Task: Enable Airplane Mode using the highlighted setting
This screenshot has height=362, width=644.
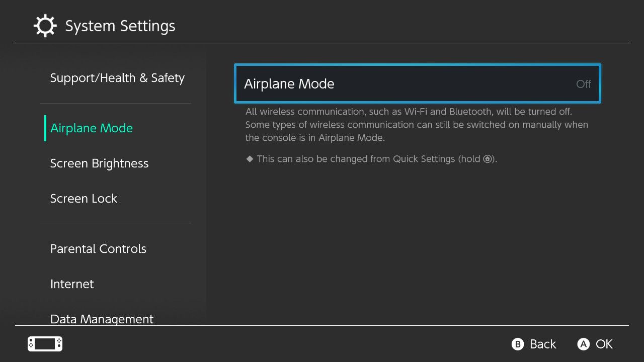Action: (x=417, y=83)
